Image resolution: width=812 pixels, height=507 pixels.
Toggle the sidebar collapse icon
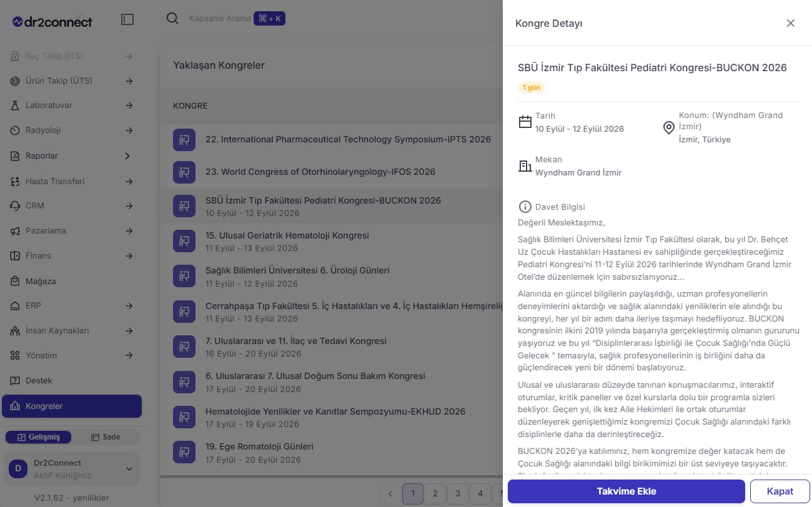click(x=127, y=19)
